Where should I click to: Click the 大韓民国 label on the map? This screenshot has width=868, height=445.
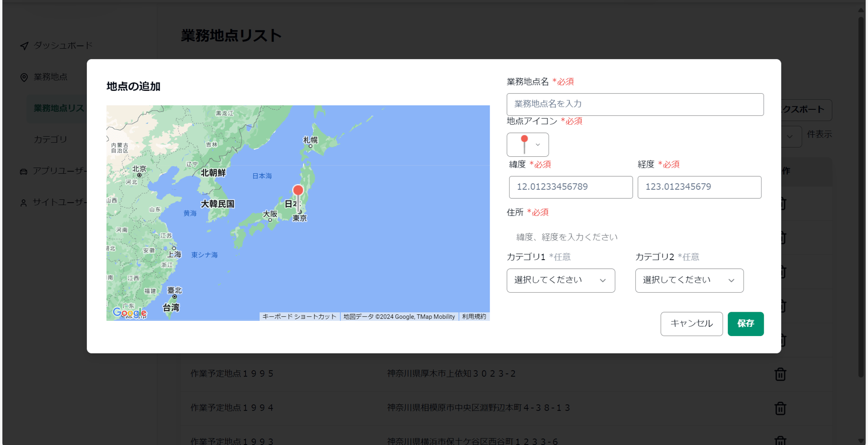click(x=217, y=204)
